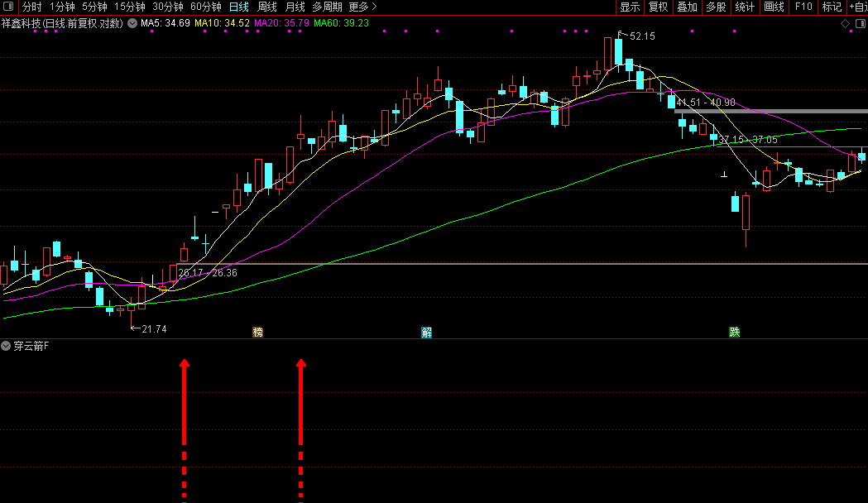Click the 37.15 - 37.05 gap label
Image resolution: width=868 pixels, height=503 pixels.
(748, 140)
